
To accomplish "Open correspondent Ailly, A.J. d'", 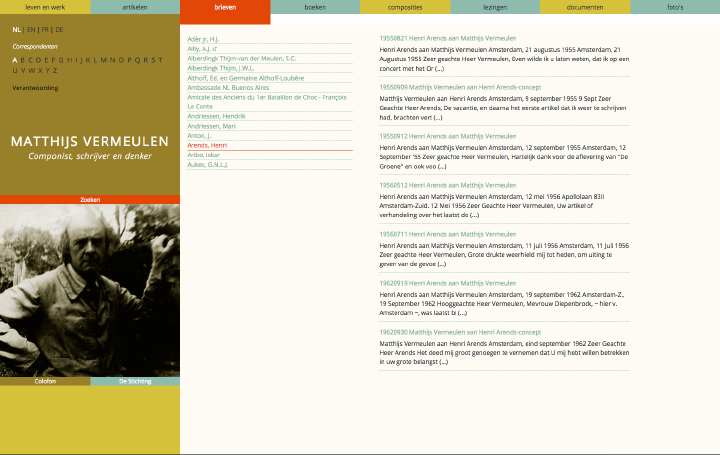I will point(202,49).
